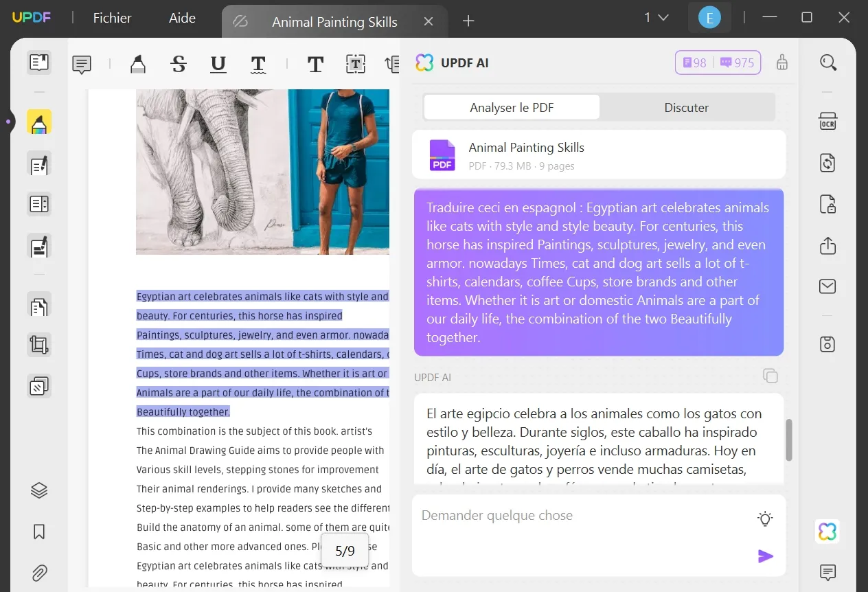Screen dimensions: 868x592
Task: Open the OCR panel
Action: coord(828,120)
